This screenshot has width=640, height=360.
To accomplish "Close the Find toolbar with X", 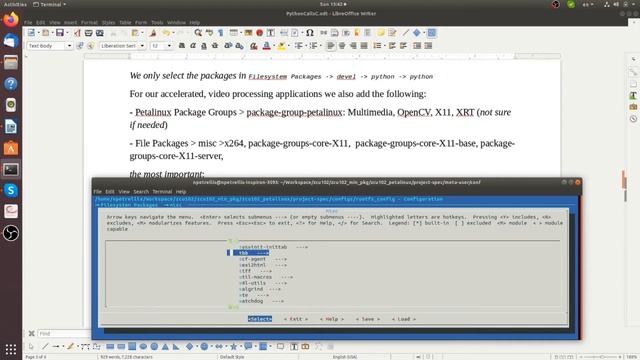I will pyautogui.click(x=31, y=333).
